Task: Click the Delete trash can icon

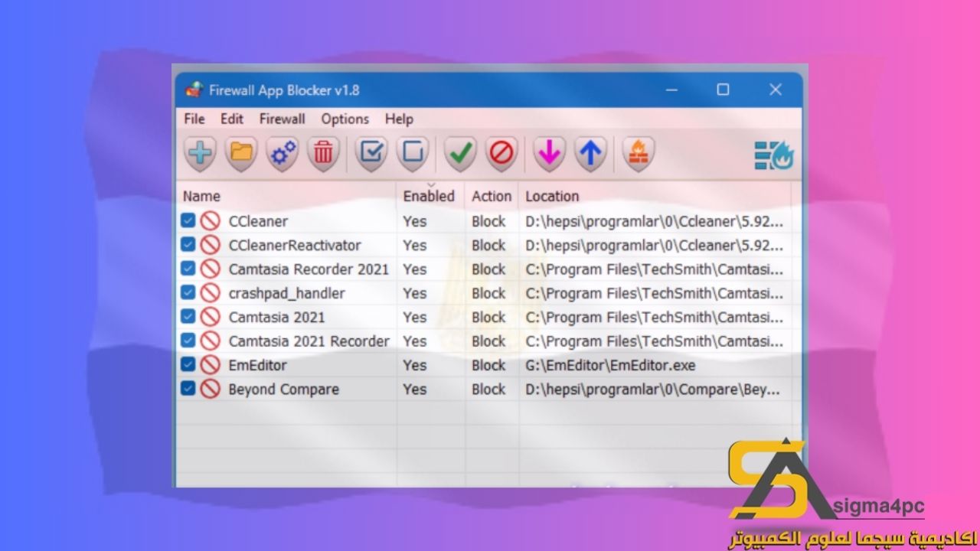Action: pos(323,153)
